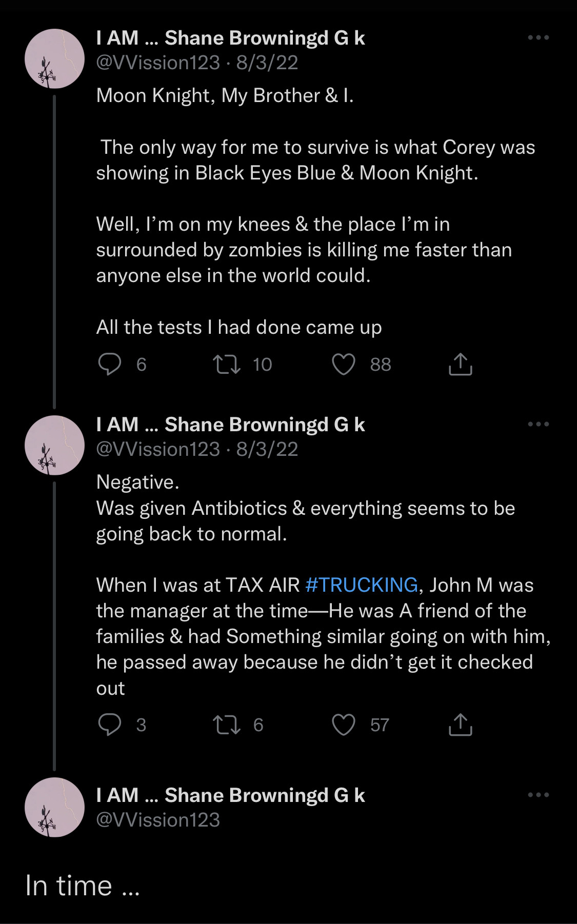The width and height of the screenshot is (577, 924).
Task: Open third tweet's profile avatar
Action: pyautogui.click(x=54, y=807)
